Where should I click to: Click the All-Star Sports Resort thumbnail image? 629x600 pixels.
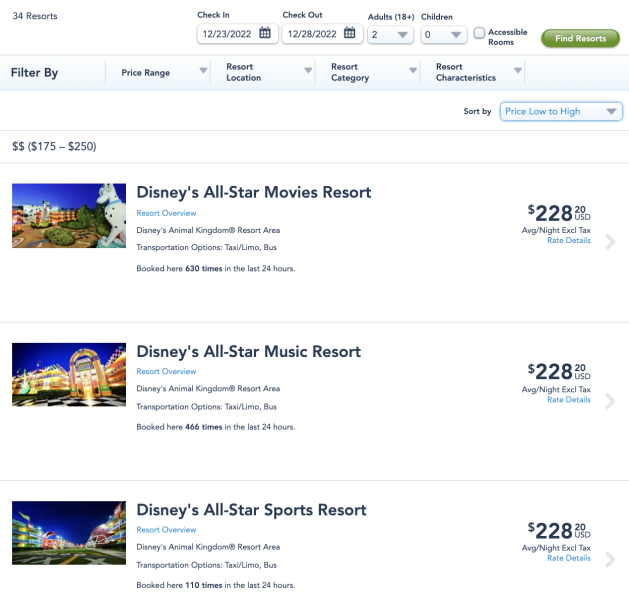(69, 533)
